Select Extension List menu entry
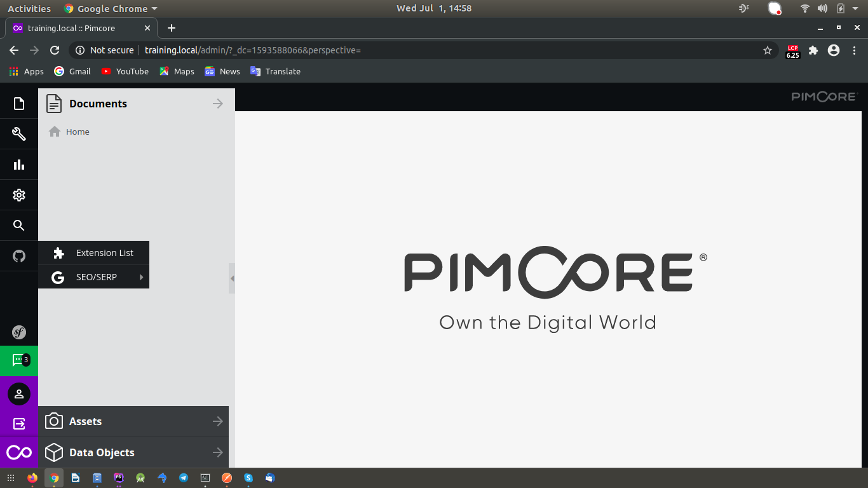The width and height of the screenshot is (868, 488). [93, 253]
